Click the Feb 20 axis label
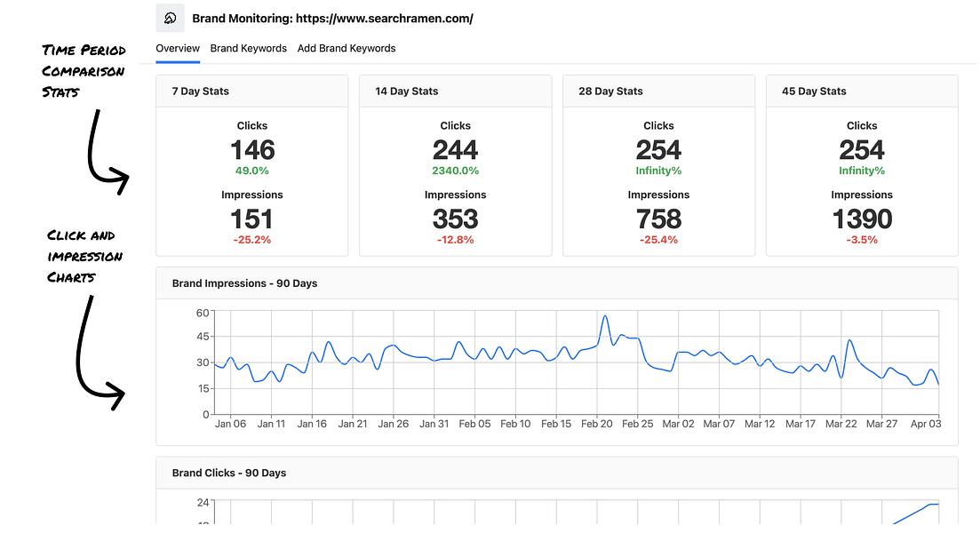Viewport: 980px width, 533px height. coord(597,424)
